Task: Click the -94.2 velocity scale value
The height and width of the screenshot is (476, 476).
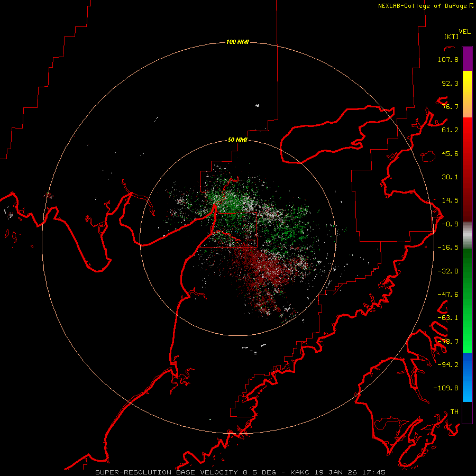Action: coord(448,364)
